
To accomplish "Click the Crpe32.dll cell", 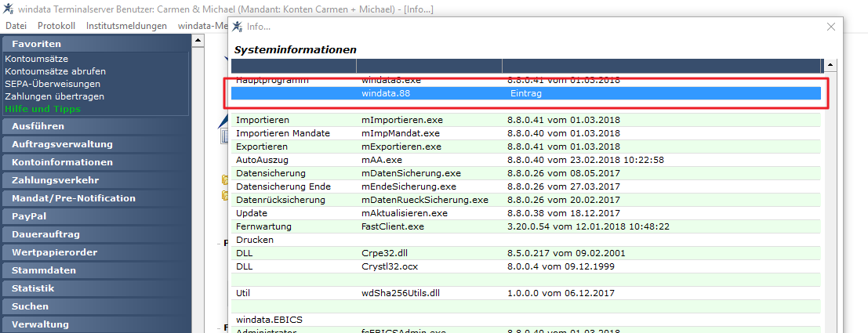I will click(385, 253).
